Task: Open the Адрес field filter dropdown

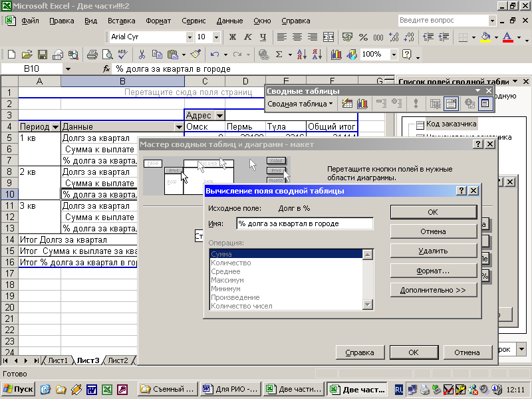Action: tap(220, 116)
